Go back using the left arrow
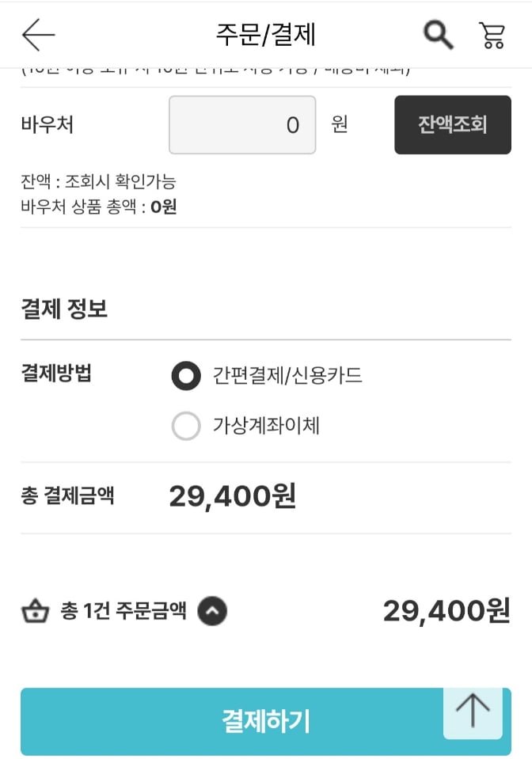This screenshot has height=759, width=532. click(x=38, y=35)
